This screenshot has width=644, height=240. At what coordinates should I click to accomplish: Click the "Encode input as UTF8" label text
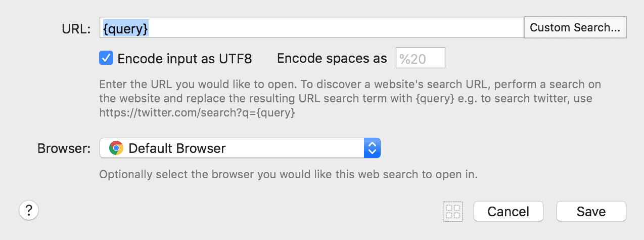point(185,59)
